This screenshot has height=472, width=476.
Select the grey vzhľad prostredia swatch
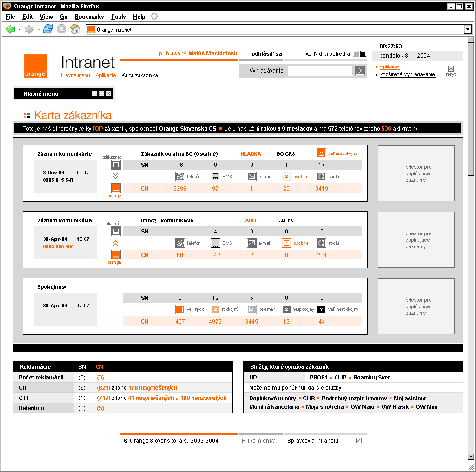point(356,54)
